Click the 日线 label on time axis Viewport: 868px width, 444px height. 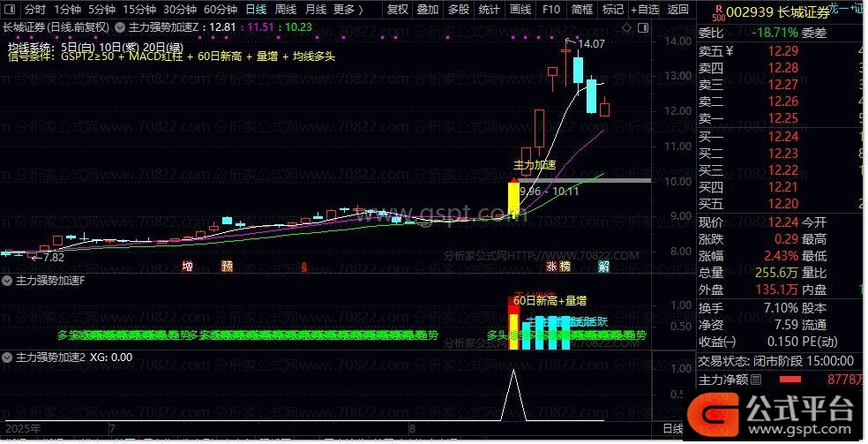[x=672, y=428]
